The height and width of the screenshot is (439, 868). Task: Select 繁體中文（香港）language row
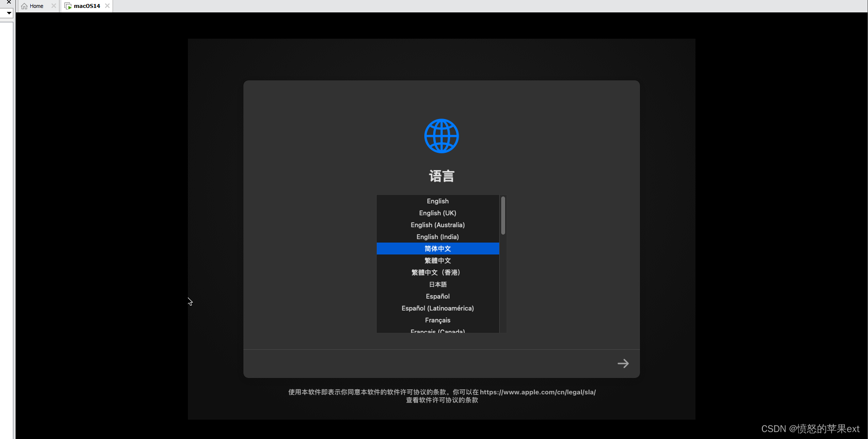click(x=438, y=272)
